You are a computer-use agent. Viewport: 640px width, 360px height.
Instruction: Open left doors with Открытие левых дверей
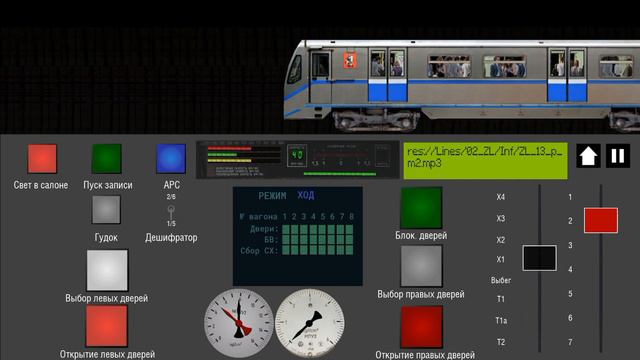[x=107, y=326]
